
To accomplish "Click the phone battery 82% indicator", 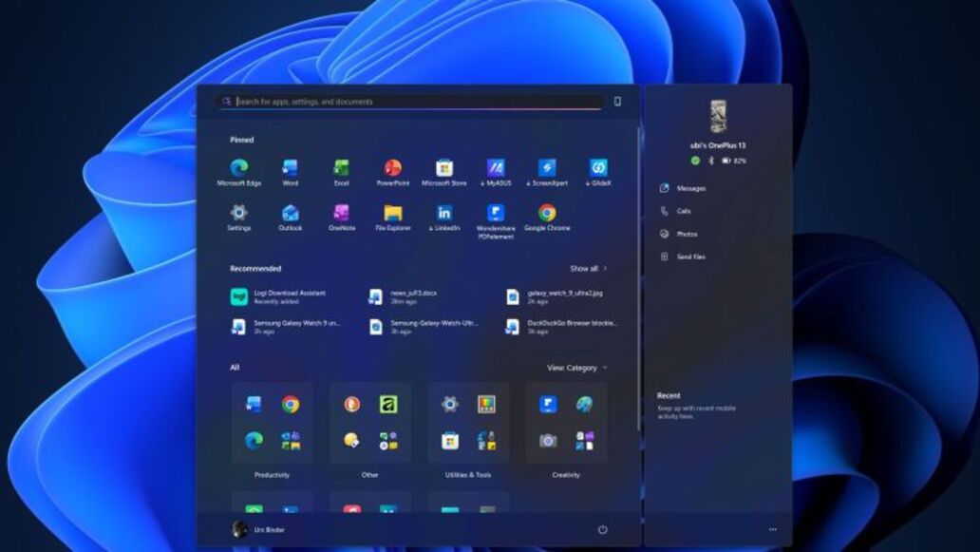I will point(734,161).
